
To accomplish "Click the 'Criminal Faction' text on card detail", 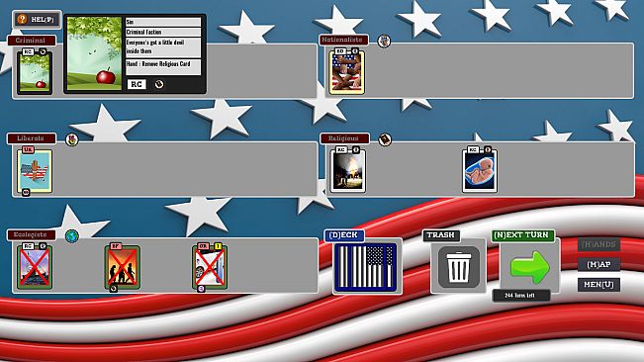I will pos(143,32).
